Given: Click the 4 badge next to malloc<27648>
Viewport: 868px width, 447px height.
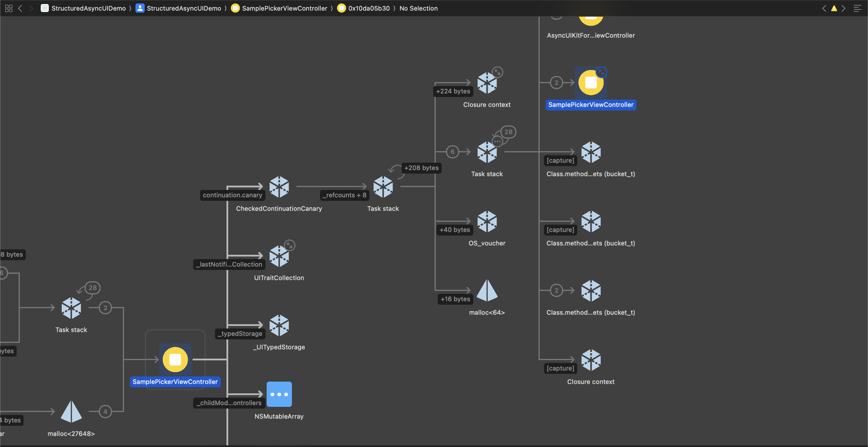Looking at the screenshot, I should 105,411.
